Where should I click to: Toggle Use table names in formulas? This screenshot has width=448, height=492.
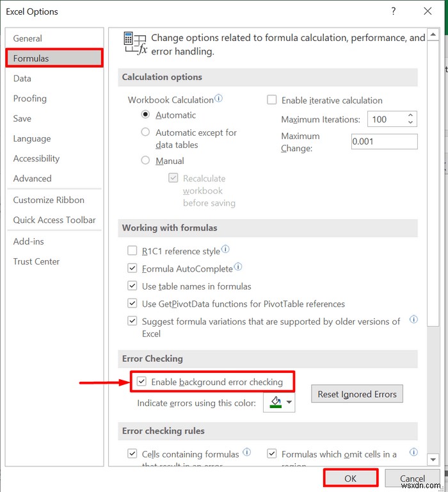132,286
